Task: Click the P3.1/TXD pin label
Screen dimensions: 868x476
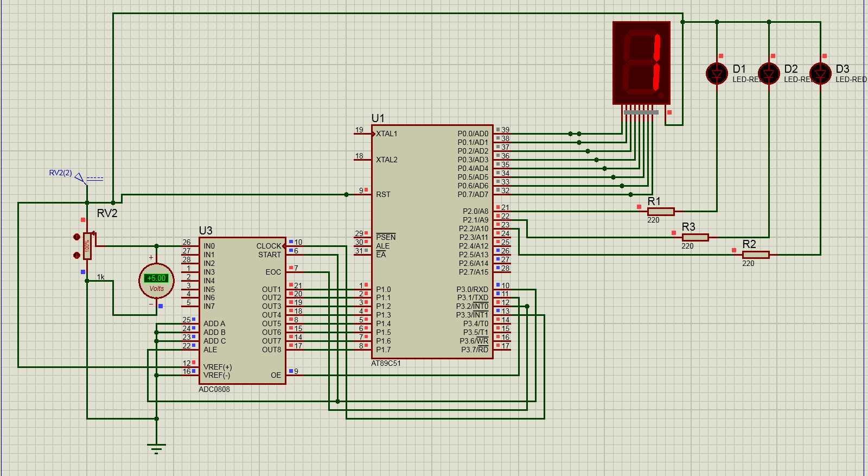Action: click(473, 297)
